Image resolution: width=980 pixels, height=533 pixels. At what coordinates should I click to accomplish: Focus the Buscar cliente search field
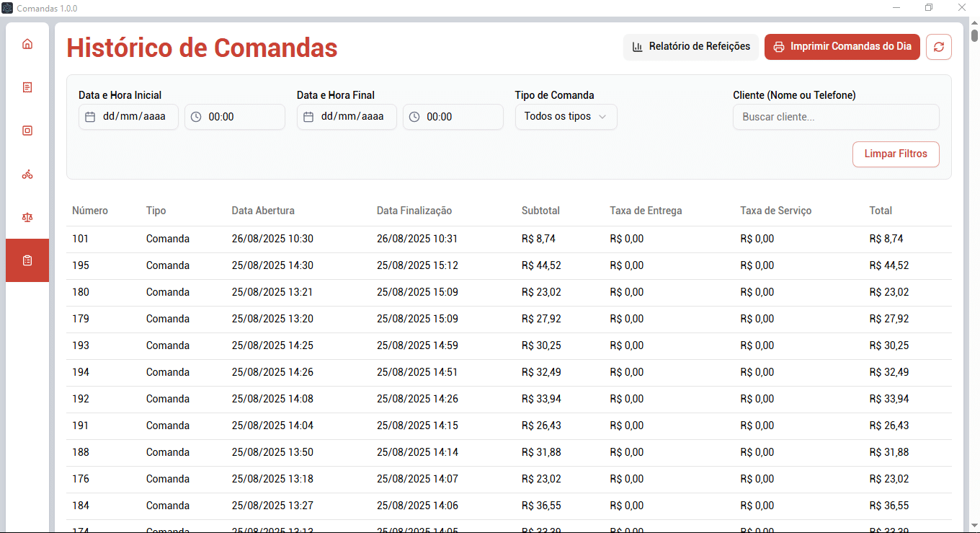click(x=835, y=117)
